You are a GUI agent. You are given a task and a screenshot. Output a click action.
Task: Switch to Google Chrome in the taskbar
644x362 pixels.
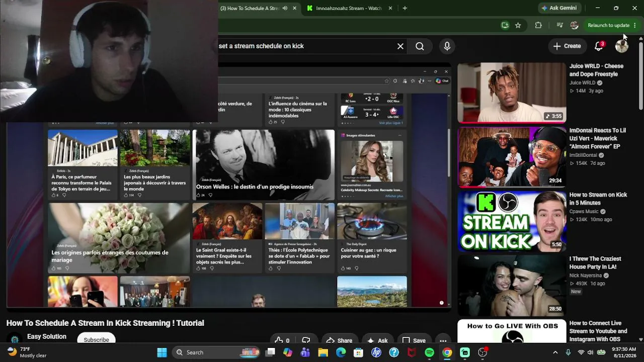click(447, 352)
